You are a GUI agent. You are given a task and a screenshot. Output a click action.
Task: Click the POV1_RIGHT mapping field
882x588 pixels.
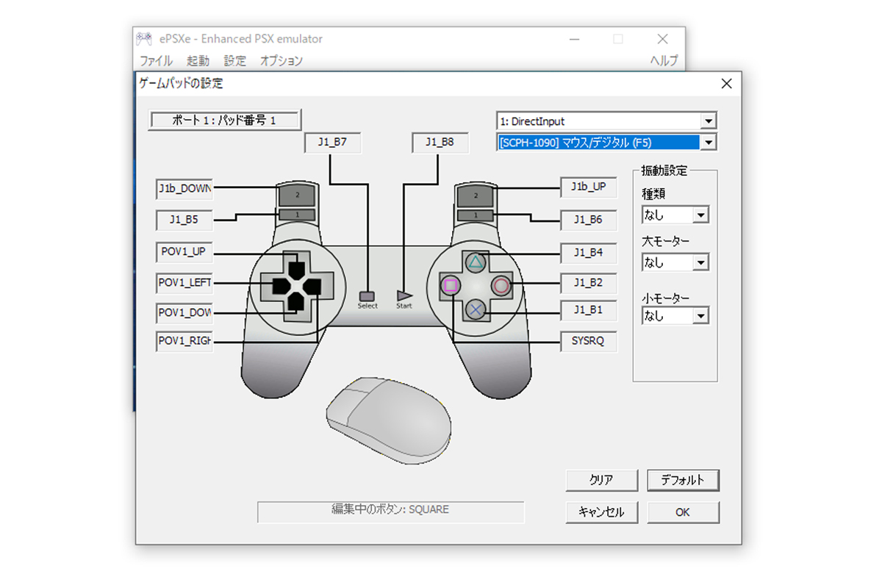184,342
